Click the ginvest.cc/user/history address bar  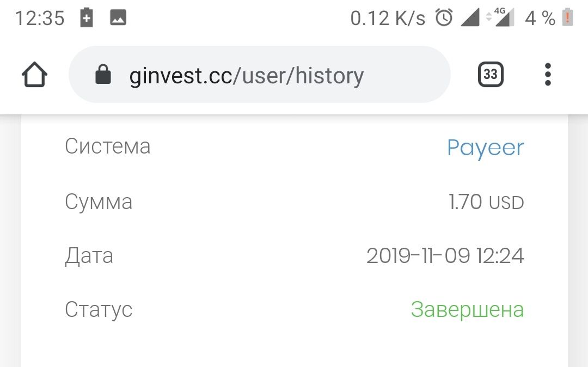(x=260, y=74)
